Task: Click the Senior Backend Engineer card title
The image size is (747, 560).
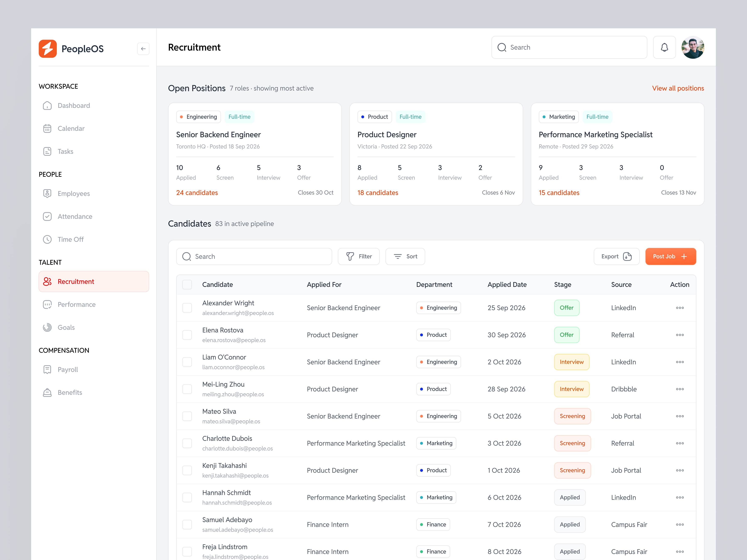Action: tap(218, 135)
